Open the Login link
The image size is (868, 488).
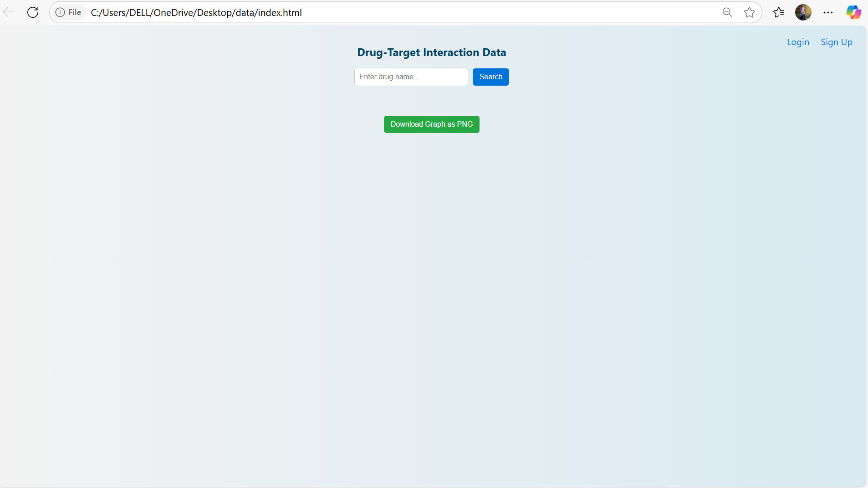click(798, 42)
